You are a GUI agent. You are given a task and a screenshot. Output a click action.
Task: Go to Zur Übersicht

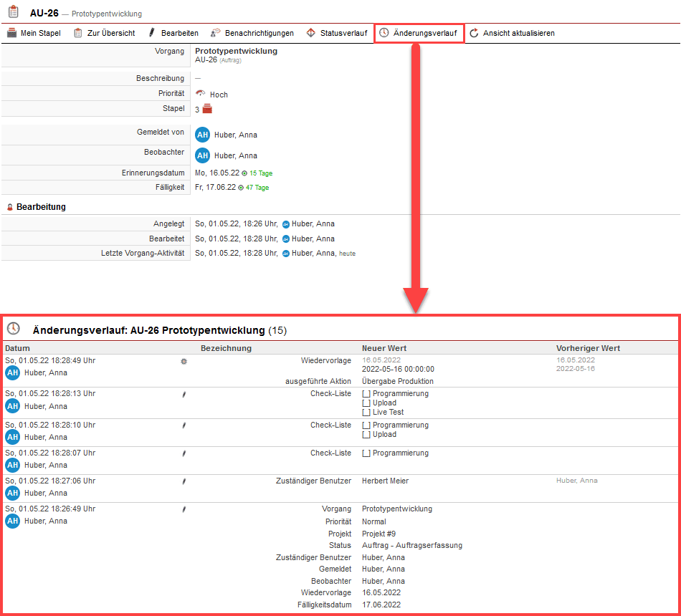coord(104,33)
